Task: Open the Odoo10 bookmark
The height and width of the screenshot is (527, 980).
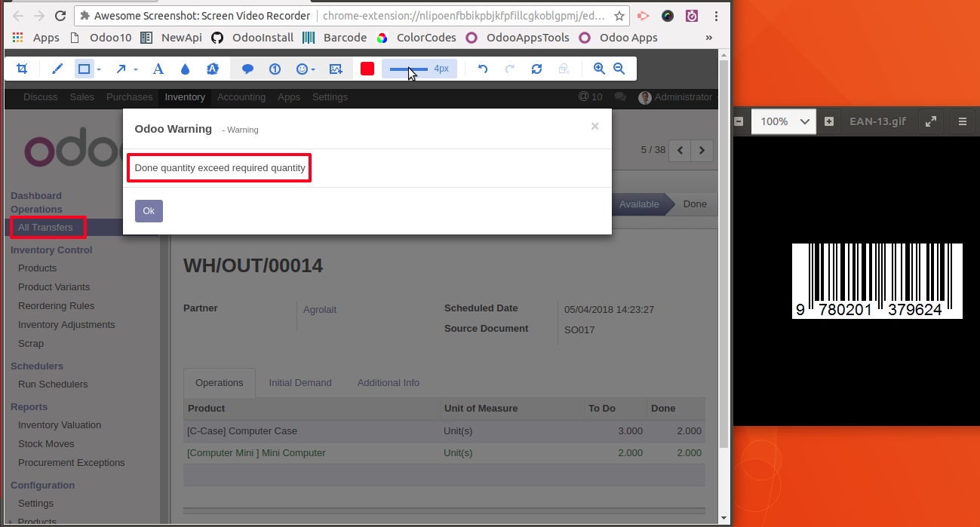Action: 100,38
